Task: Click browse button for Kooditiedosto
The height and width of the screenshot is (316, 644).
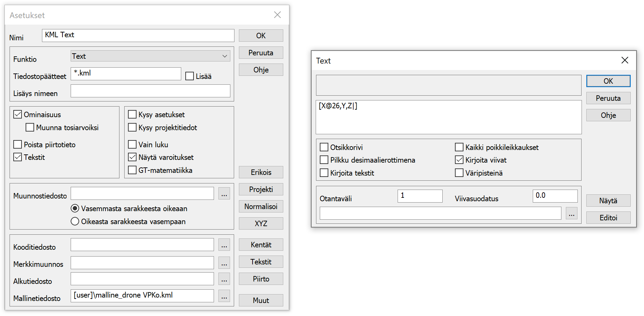Action: point(224,245)
